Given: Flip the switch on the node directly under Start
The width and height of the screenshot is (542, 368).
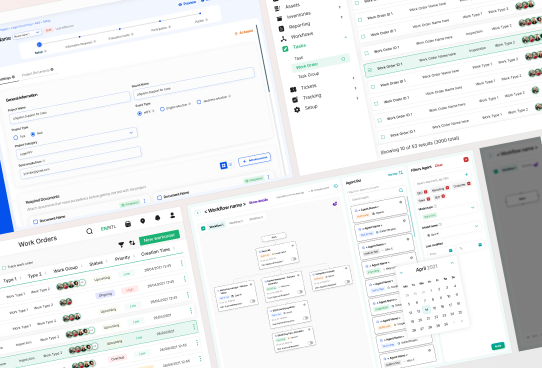Looking at the screenshot, I should tap(294, 259).
